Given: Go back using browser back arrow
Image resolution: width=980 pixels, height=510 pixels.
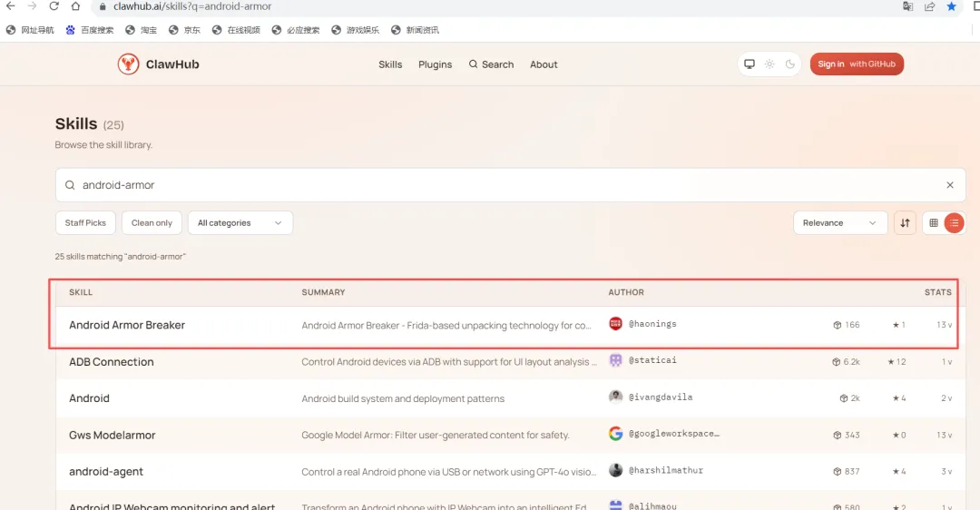Looking at the screenshot, I should 11,6.
